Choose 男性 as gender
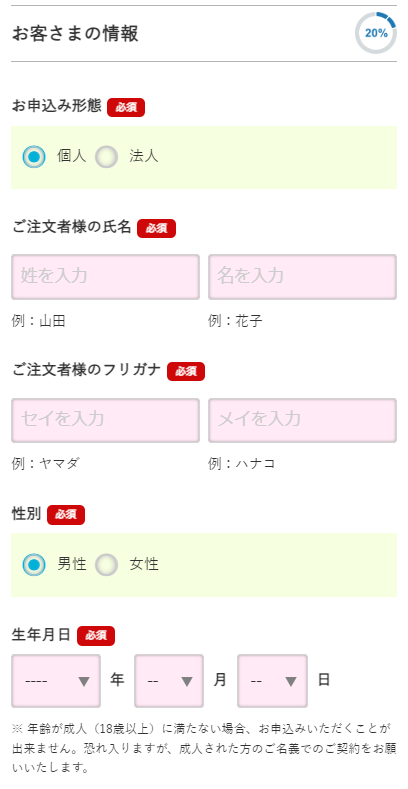Image resolution: width=408 pixels, height=789 pixels. [x=34, y=565]
